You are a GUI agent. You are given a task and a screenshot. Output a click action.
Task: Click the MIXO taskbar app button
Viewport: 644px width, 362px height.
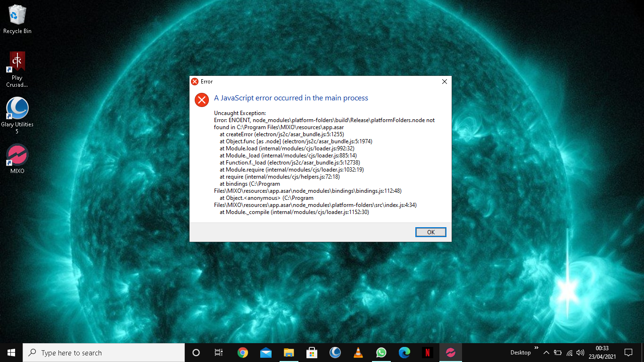pos(450,353)
